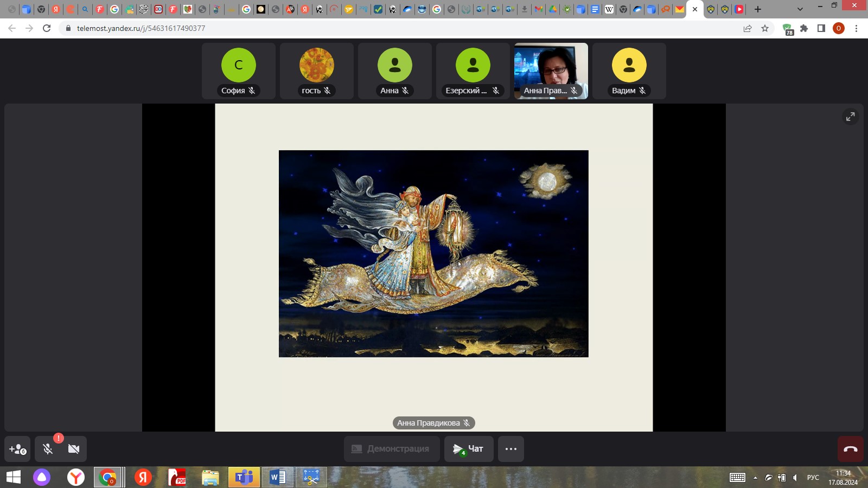Open the battery status tray icon
The width and height of the screenshot is (868, 488).
click(782, 478)
